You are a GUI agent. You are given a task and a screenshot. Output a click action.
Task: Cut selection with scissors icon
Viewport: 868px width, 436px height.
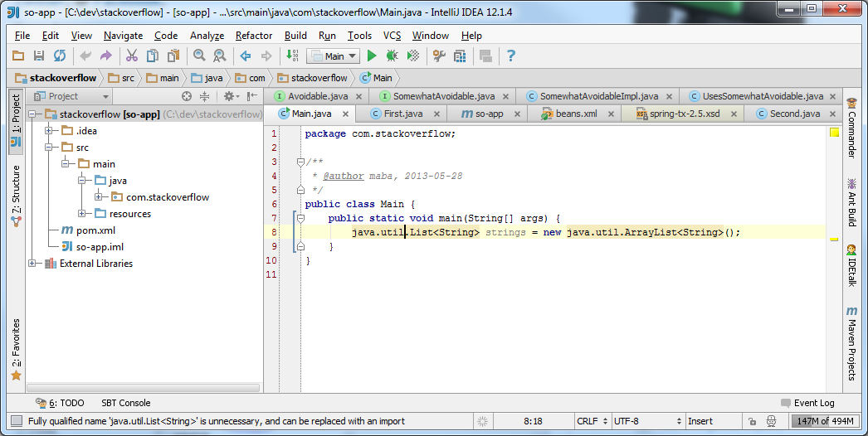pyautogui.click(x=132, y=56)
